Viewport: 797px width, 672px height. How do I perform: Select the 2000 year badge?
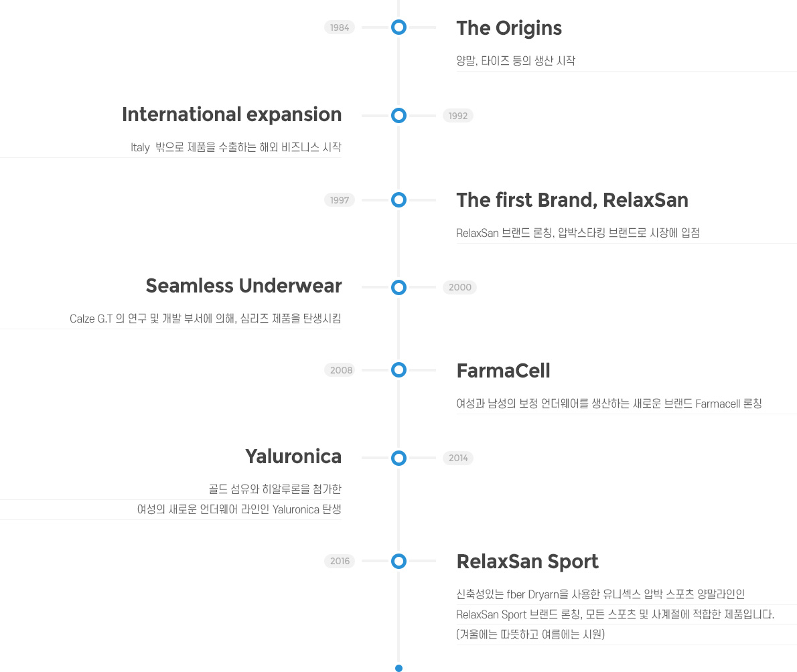click(x=459, y=288)
